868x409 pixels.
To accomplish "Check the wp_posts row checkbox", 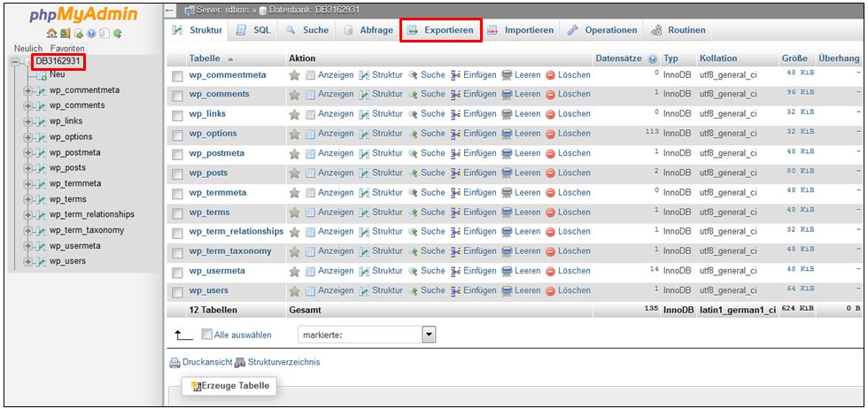I will pyautogui.click(x=177, y=174).
